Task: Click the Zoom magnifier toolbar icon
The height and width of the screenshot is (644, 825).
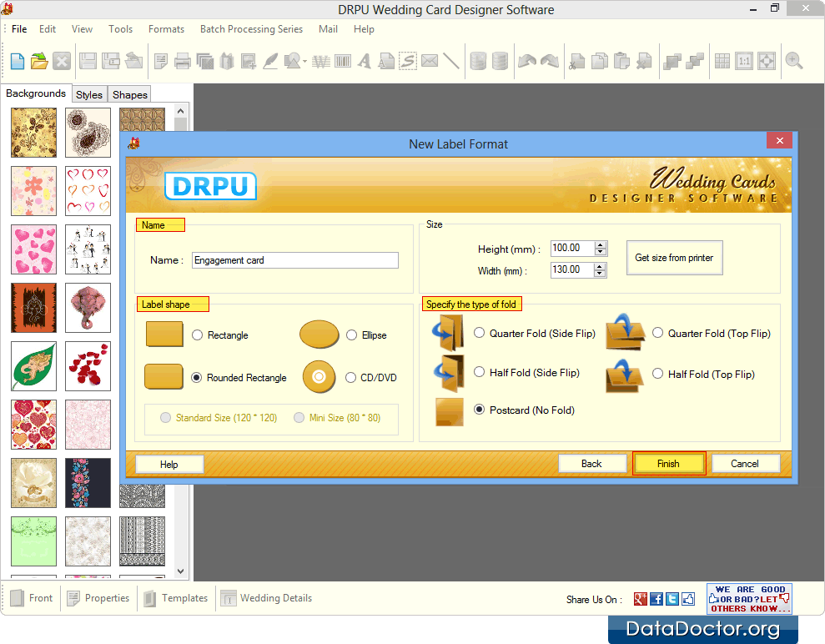Action: [794, 62]
